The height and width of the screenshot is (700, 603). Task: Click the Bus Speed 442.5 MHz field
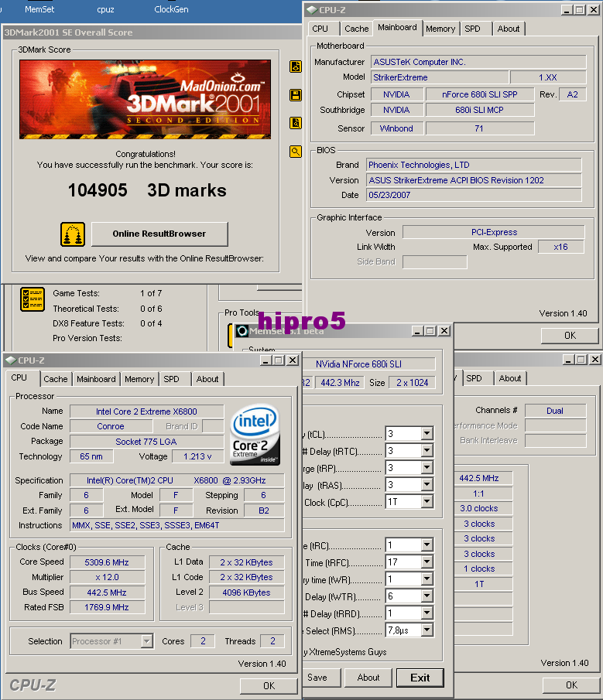(107, 592)
